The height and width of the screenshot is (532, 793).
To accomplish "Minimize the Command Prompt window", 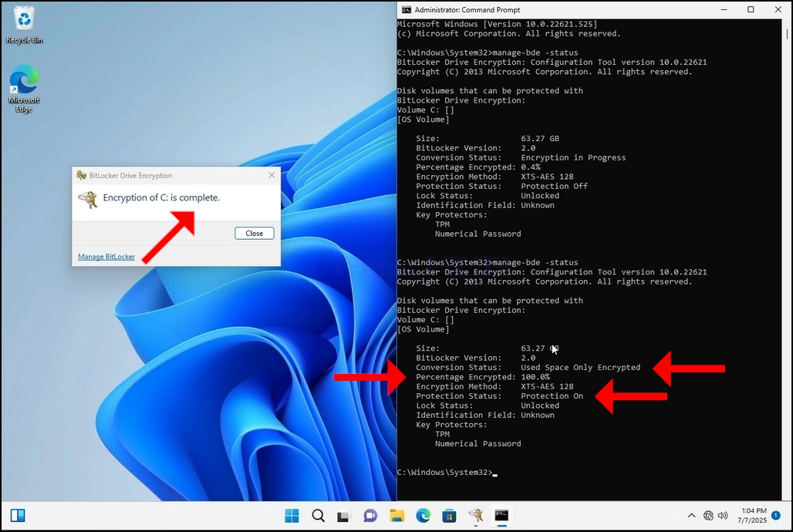I will click(724, 9).
